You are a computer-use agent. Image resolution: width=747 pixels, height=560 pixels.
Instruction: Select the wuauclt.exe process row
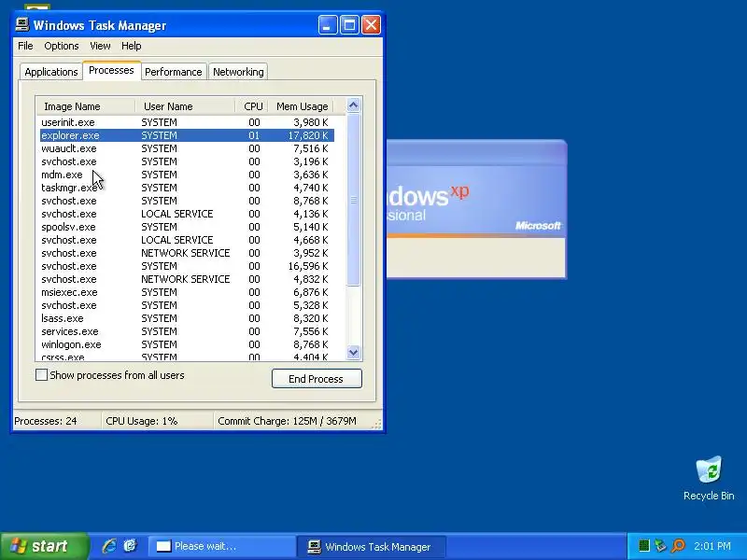[187, 148]
